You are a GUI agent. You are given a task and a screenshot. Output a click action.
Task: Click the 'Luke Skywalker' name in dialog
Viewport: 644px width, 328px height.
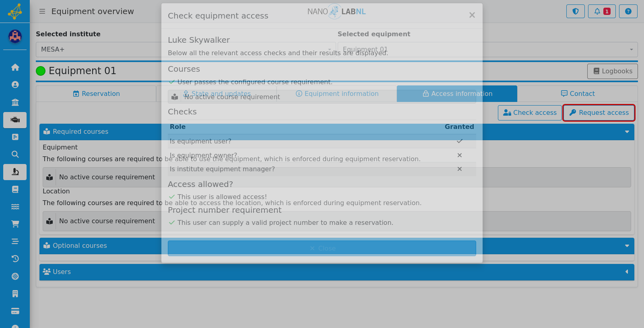click(199, 40)
